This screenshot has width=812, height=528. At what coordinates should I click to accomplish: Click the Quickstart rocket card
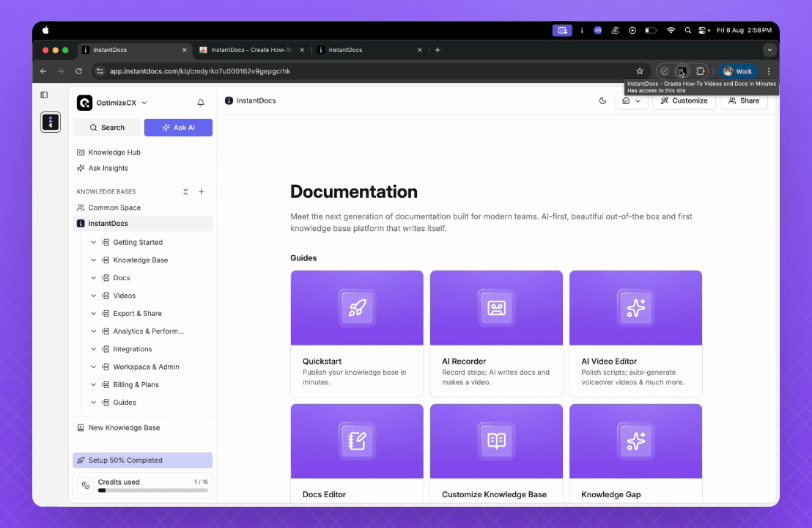357,333
